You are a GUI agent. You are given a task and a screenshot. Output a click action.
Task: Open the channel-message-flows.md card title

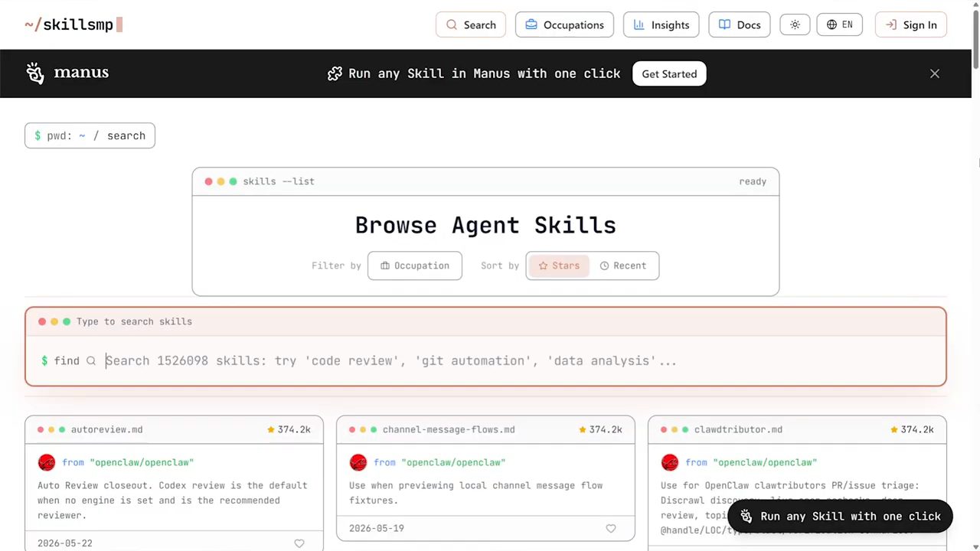click(x=449, y=429)
